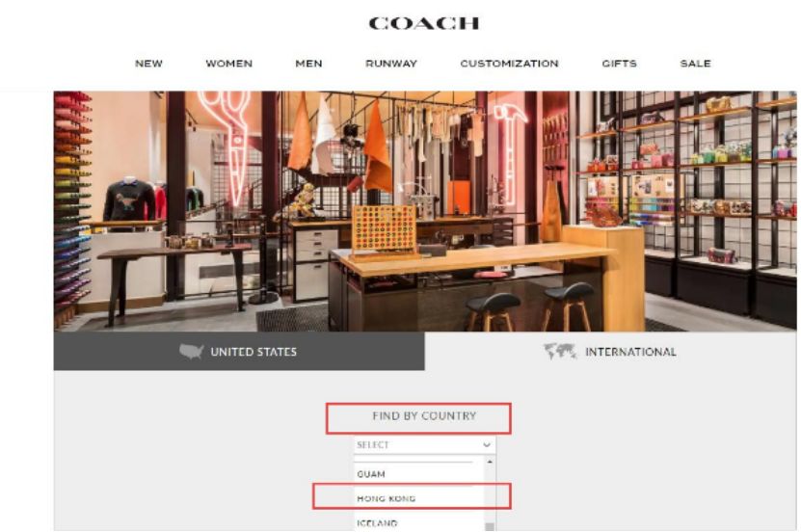
Task: Choose HONG KONG from the country list
Action: point(418,498)
